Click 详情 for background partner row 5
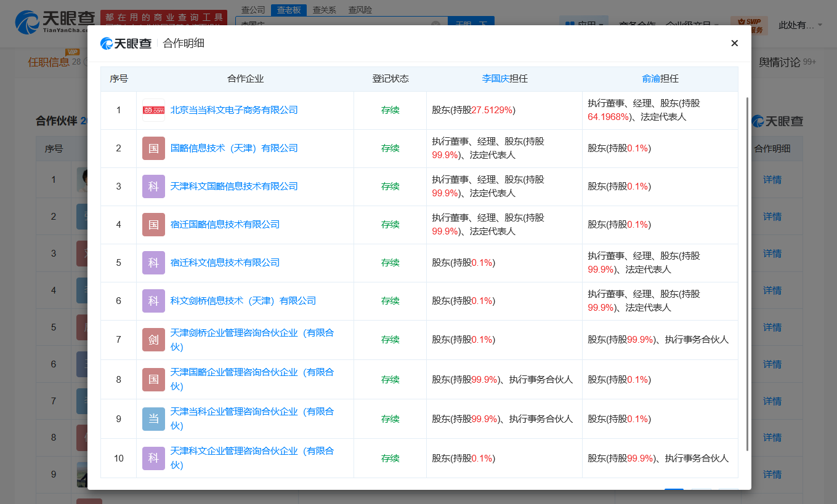Screen dimensions: 837x504 pos(772,327)
